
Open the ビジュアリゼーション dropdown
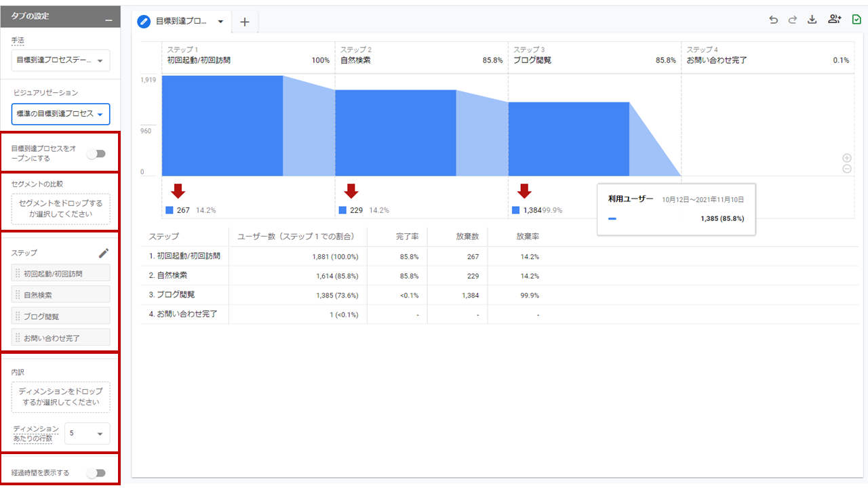tap(60, 114)
